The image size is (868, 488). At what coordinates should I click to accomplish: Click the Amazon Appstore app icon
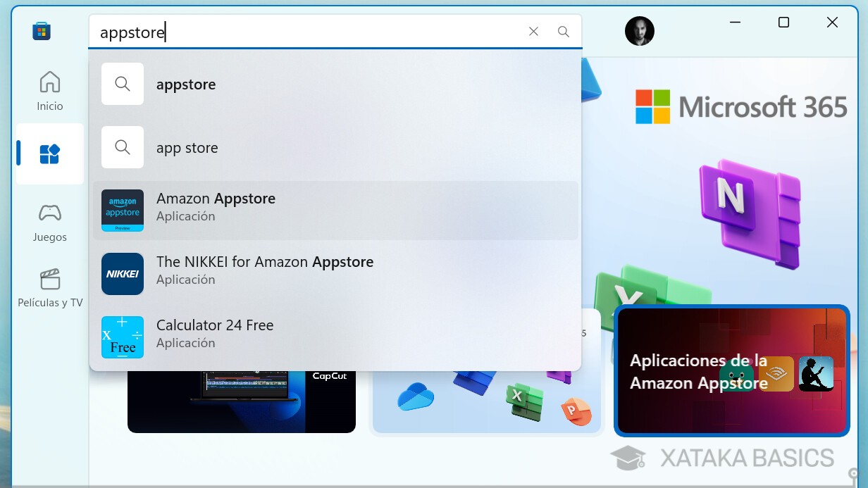pos(123,211)
